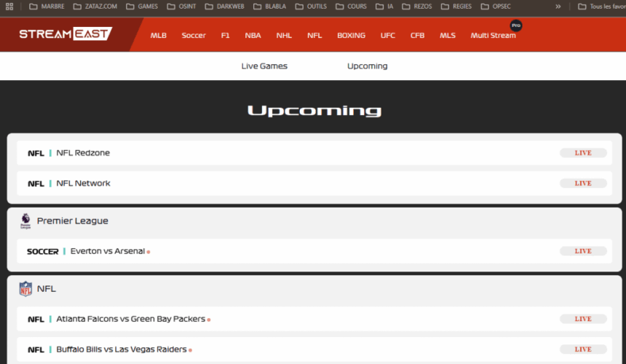The image size is (626, 364).
Task: Switch to the Live Games tab
Action: click(x=264, y=66)
